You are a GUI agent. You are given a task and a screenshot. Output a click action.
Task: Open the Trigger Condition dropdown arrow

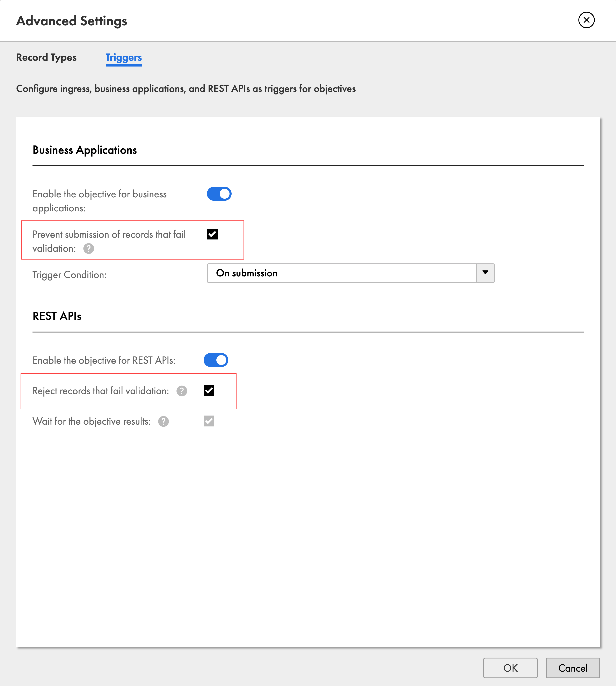point(485,273)
